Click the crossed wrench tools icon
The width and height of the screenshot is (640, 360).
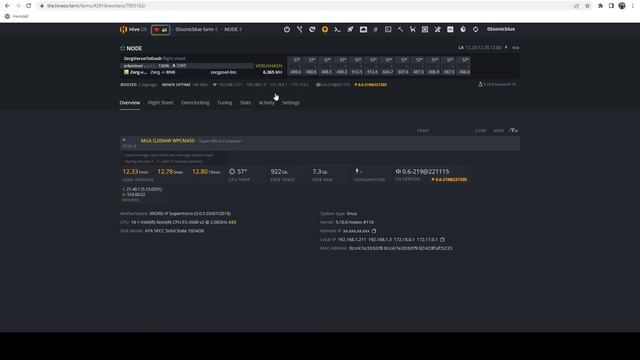coord(438,29)
